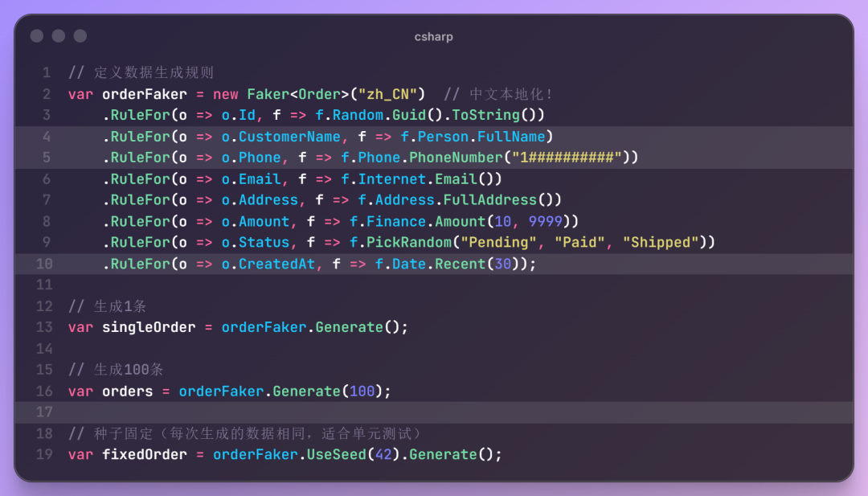Click 'UseSeed' method on line 19

pos(337,454)
